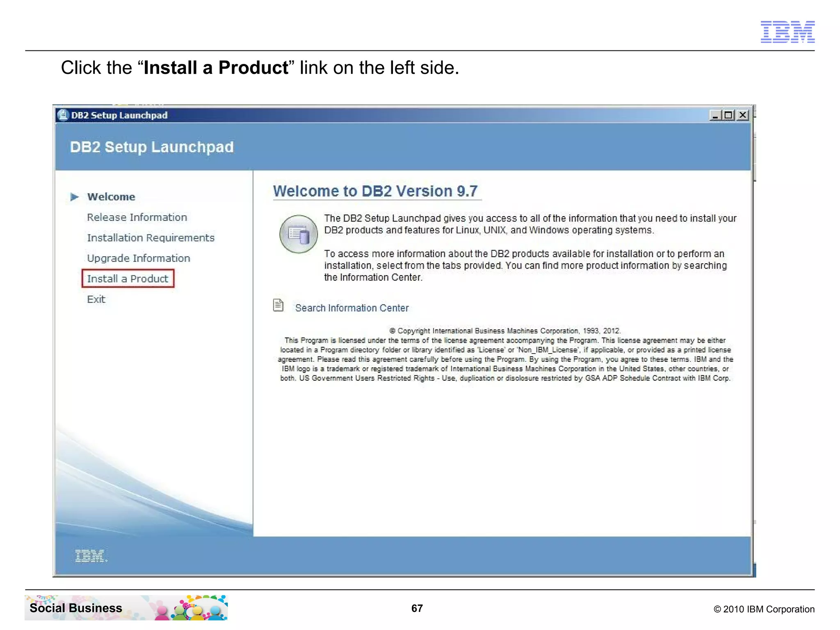Click the slide page number 67
This screenshot has width=840, height=630.
click(x=417, y=608)
